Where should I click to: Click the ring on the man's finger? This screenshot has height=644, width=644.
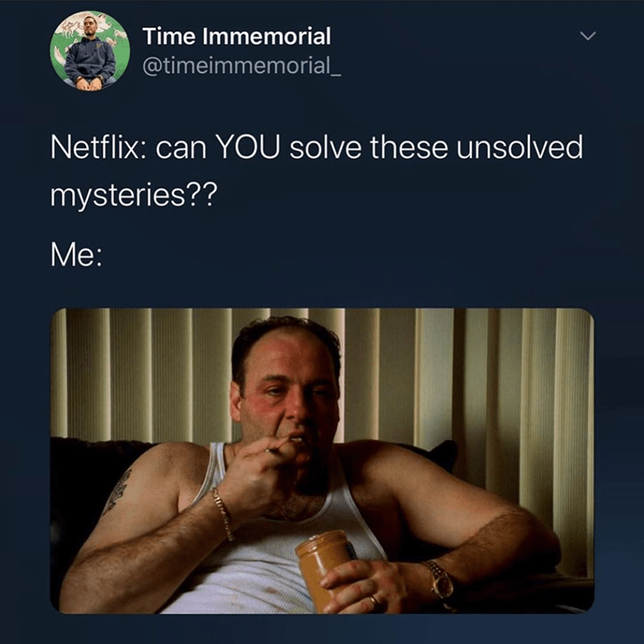point(374,601)
